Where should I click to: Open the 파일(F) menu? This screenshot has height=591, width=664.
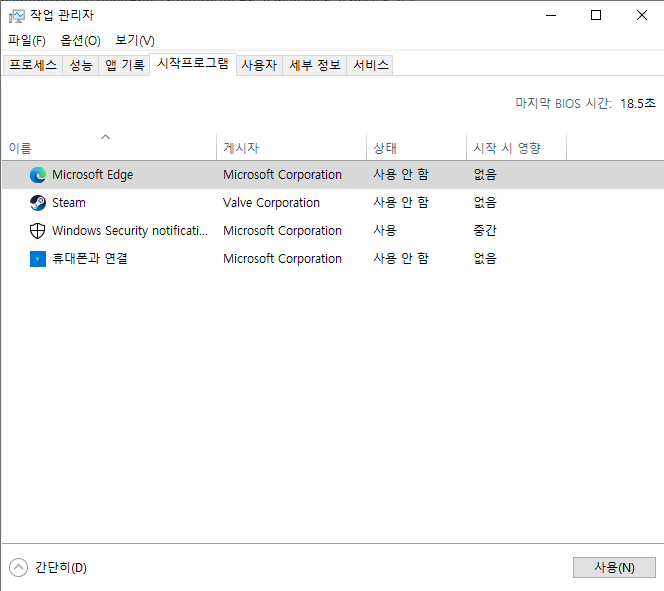click(x=27, y=41)
